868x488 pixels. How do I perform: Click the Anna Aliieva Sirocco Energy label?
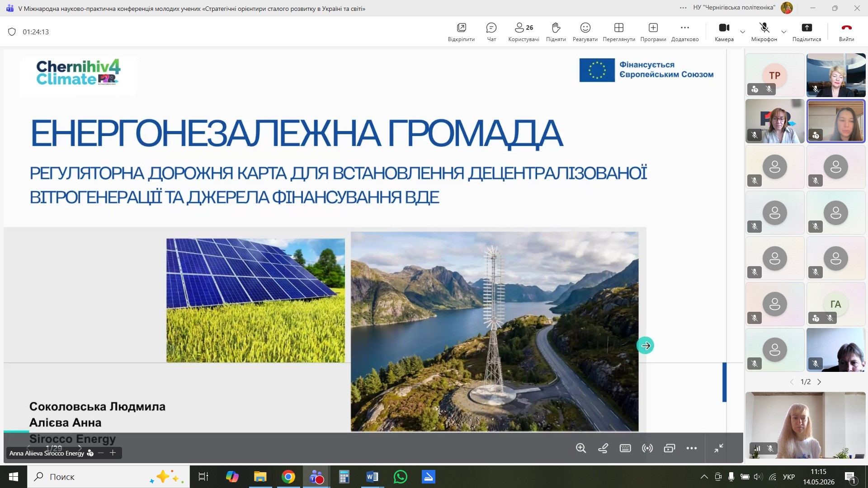click(47, 453)
